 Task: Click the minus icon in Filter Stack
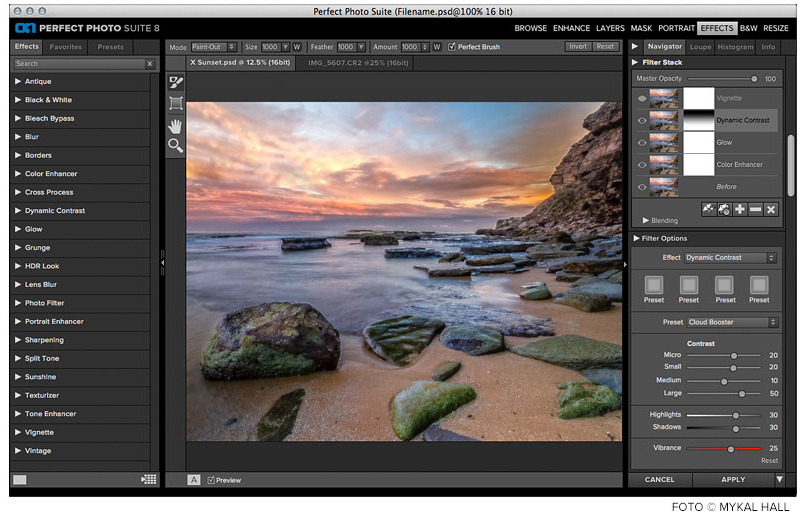point(755,209)
